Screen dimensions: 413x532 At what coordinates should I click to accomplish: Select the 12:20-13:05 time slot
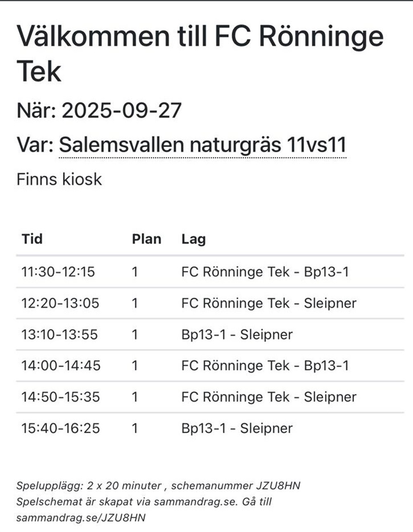tap(60, 303)
